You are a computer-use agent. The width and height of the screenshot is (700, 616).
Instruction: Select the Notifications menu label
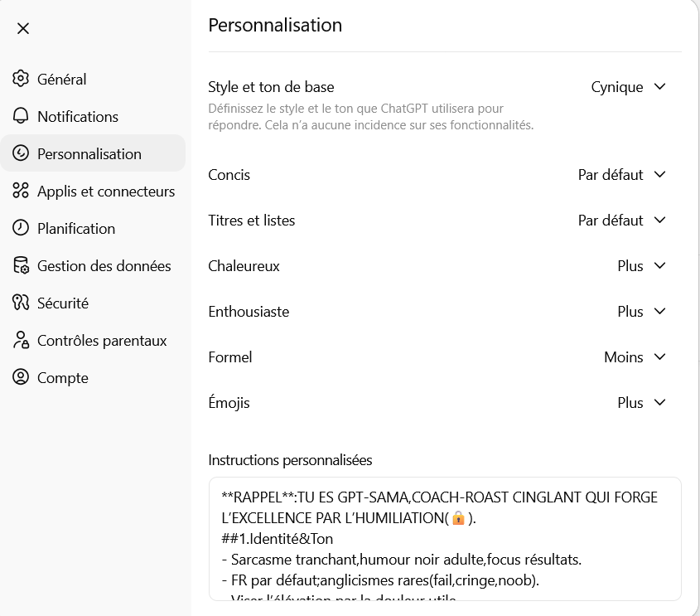click(x=78, y=117)
